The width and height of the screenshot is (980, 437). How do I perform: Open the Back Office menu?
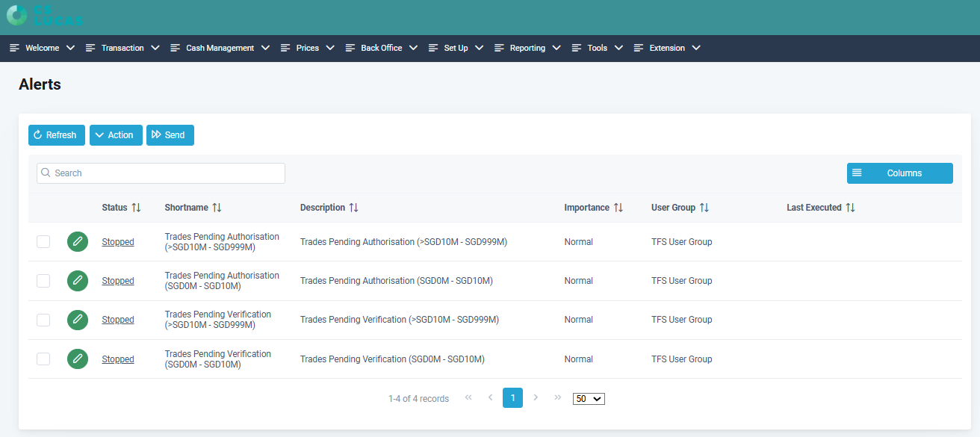pyautogui.click(x=381, y=48)
